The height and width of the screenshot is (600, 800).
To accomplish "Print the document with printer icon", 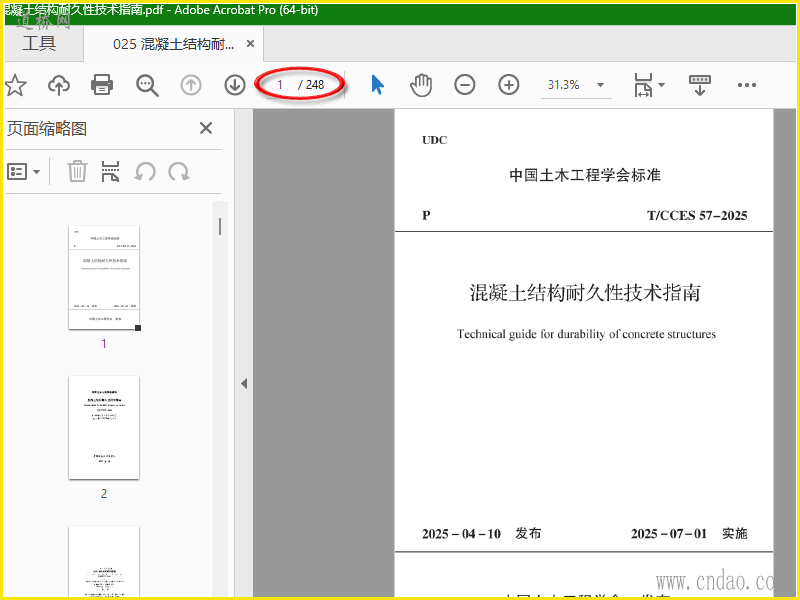I will pyautogui.click(x=102, y=85).
